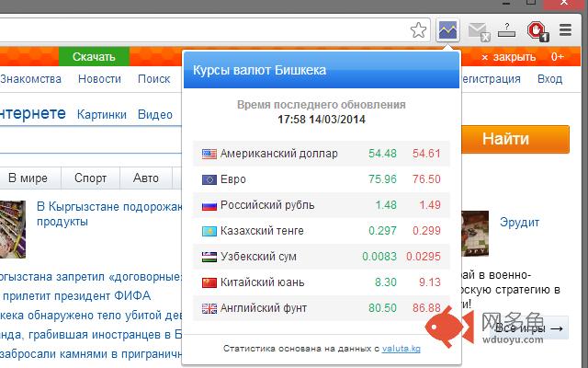Viewport: 588px width, 368px height.
Task: Click the Американский доллар row label
Action: (x=279, y=154)
